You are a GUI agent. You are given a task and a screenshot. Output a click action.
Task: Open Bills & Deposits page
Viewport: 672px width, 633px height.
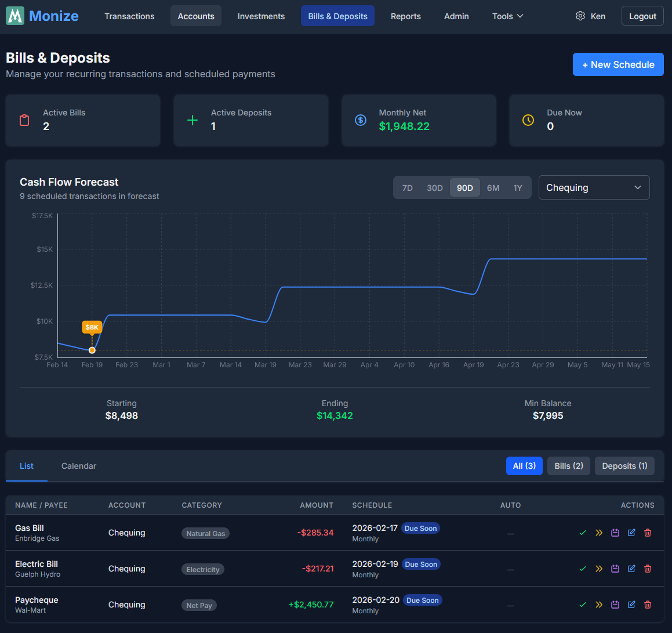(337, 16)
